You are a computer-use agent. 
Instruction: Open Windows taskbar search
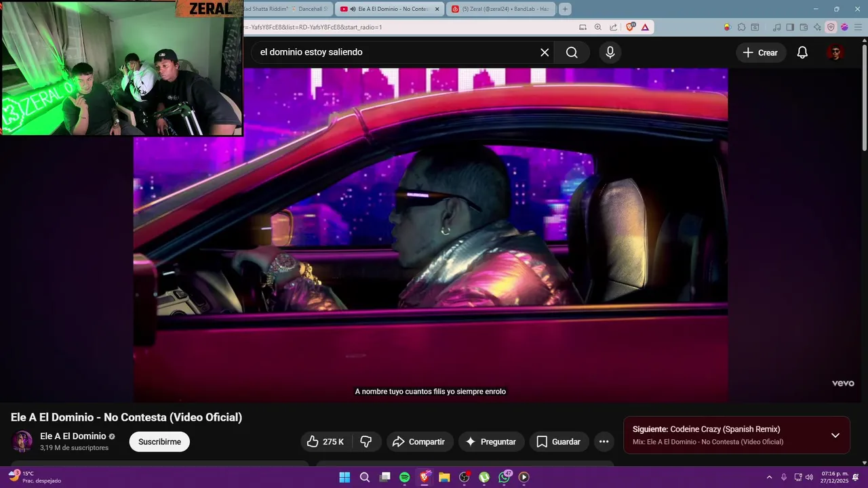click(365, 477)
